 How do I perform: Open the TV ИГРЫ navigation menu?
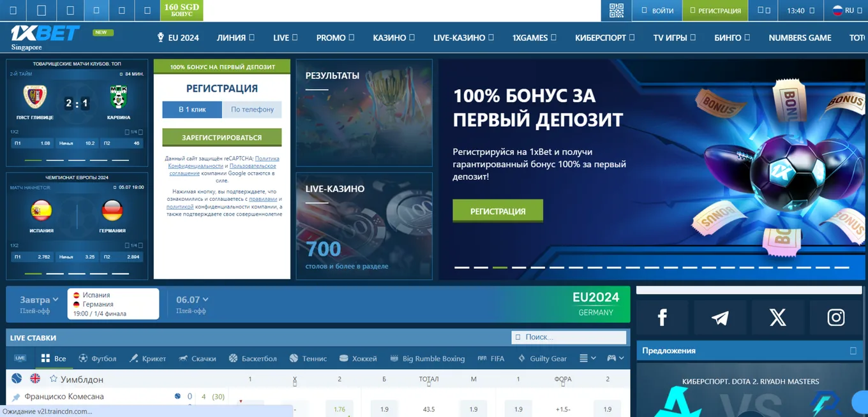pyautogui.click(x=675, y=38)
